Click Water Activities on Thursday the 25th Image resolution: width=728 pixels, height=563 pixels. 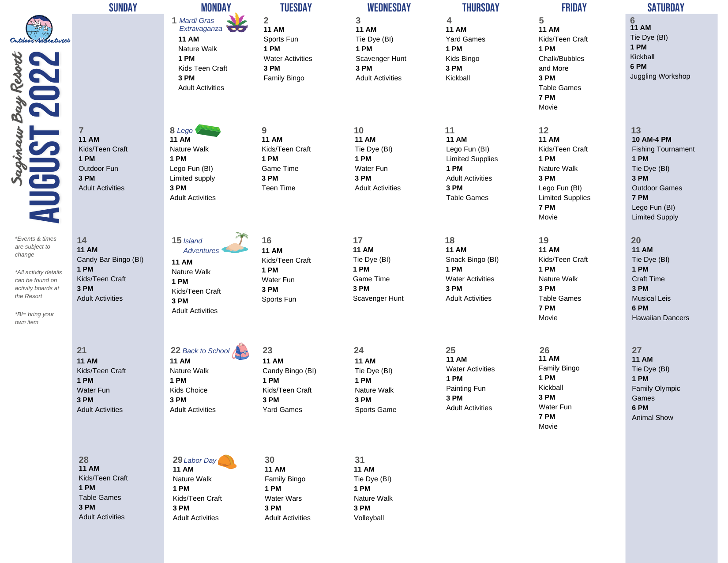pos(470,369)
